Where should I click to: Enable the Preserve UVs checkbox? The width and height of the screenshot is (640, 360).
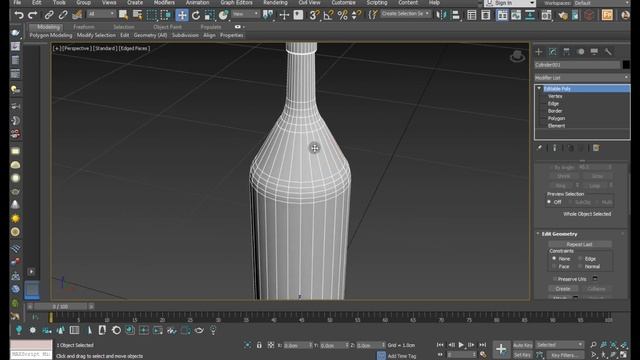click(x=555, y=279)
